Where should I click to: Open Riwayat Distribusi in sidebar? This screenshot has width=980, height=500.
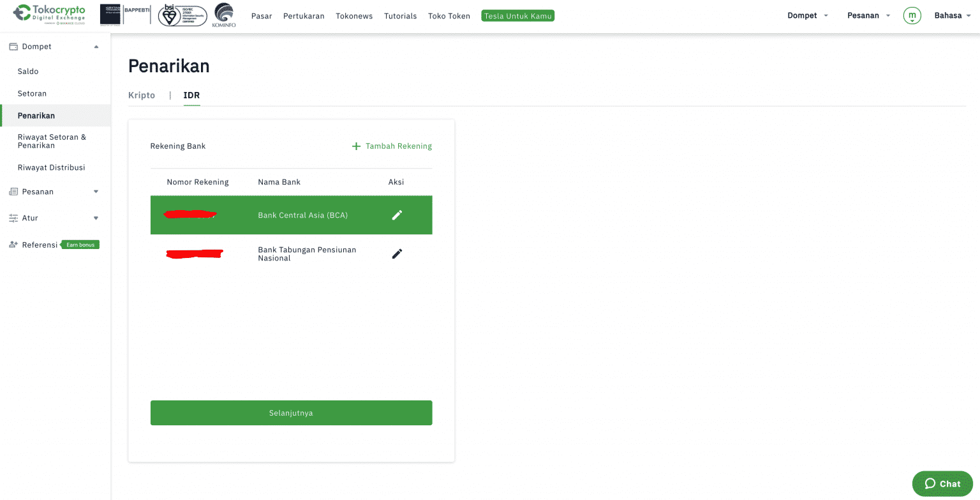(51, 167)
